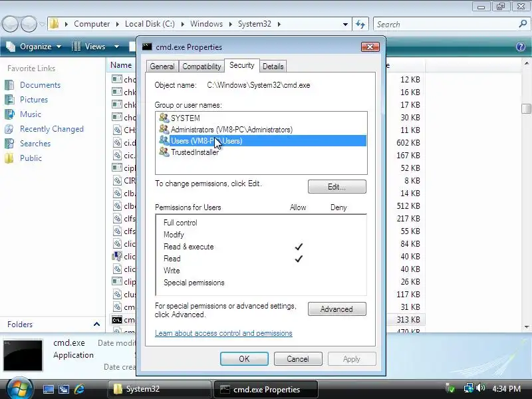Image resolution: width=532 pixels, height=399 pixels.
Task: Open Advanced security settings
Action: point(337,309)
